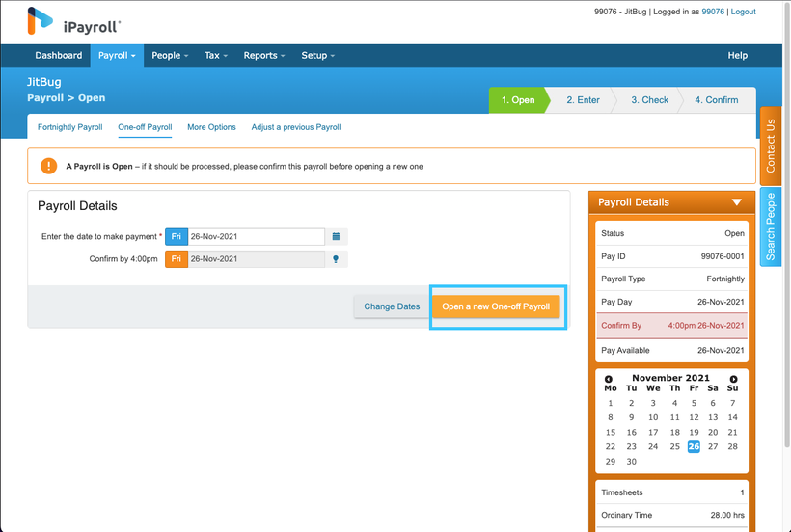The width and height of the screenshot is (791, 532).
Task: Switch to Fortnightly Payroll tab
Action: 70,127
